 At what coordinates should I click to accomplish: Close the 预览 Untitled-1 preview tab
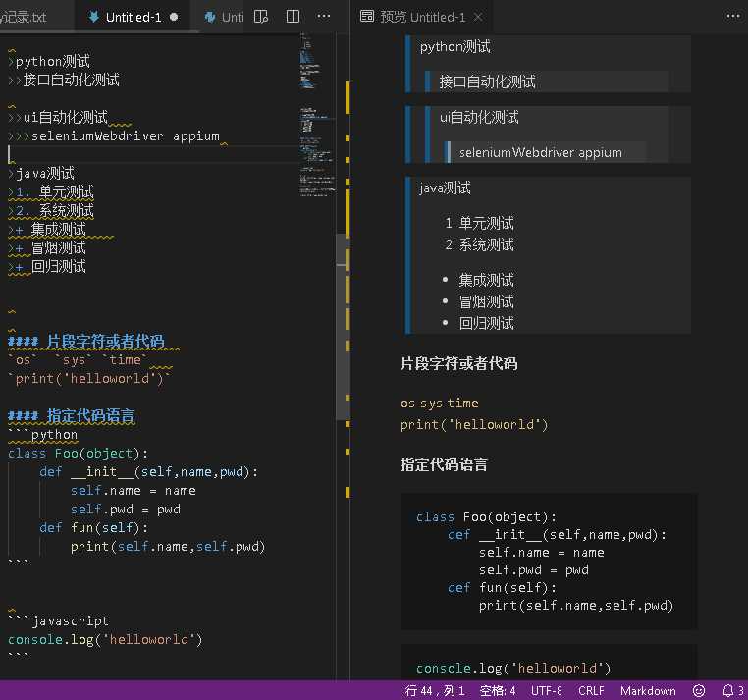[x=478, y=17]
